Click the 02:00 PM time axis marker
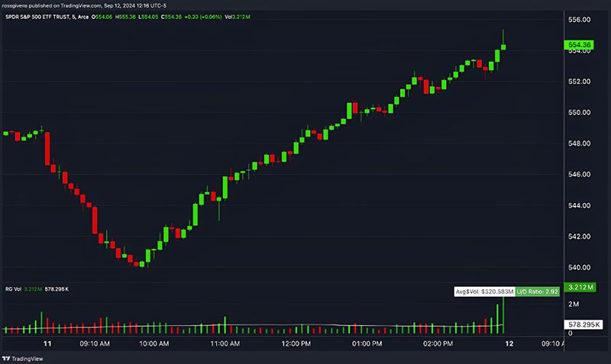 pyautogui.click(x=438, y=344)
